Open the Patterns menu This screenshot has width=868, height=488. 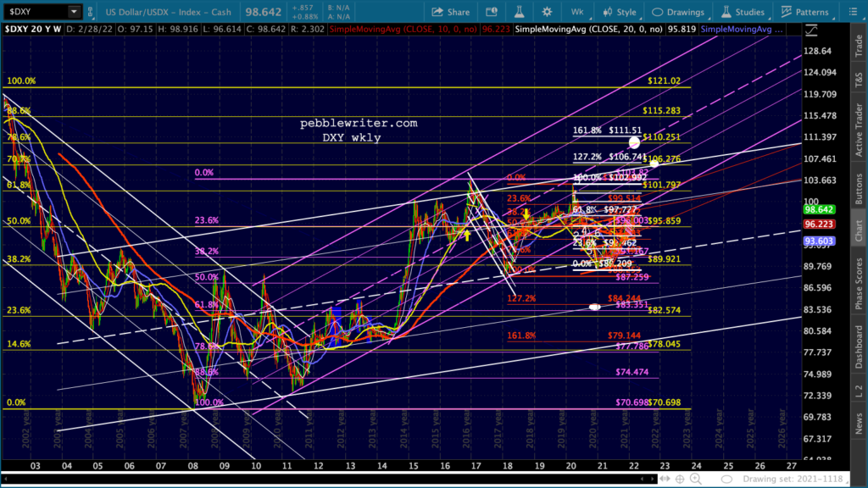(x=805, y=12)
